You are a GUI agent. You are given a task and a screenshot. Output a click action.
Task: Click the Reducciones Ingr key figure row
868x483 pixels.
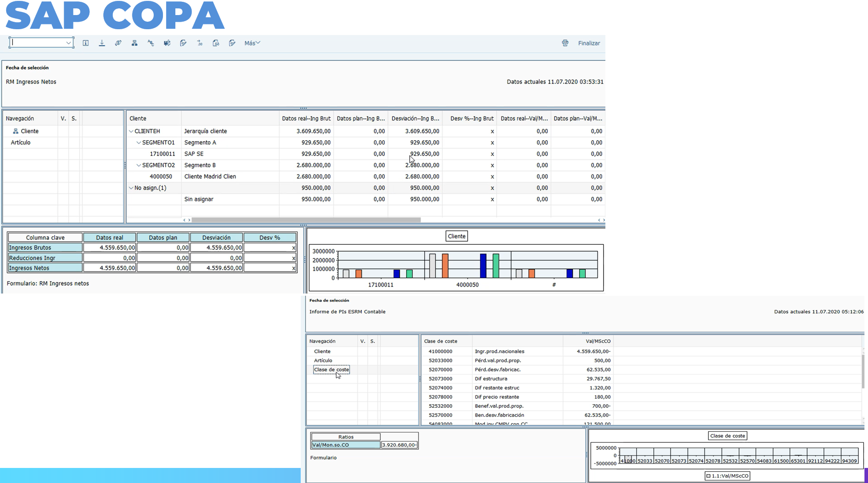pyautogui.click(x=45, y=258)
